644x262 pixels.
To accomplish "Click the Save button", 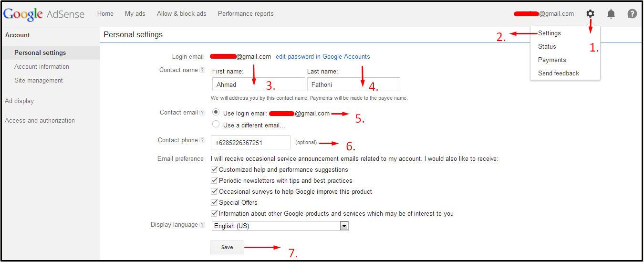I will click(227, 247).
